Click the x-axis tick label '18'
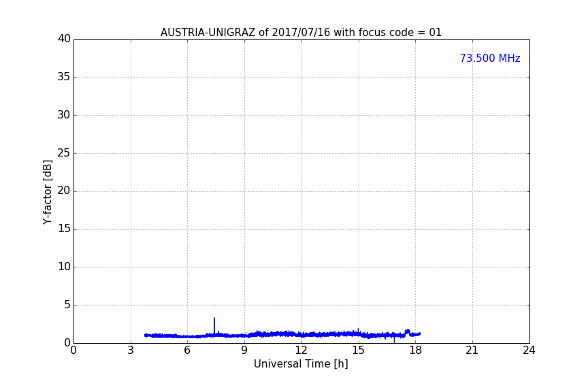The image size is (588, 392). pyautogui.click(x=415, y=350)
